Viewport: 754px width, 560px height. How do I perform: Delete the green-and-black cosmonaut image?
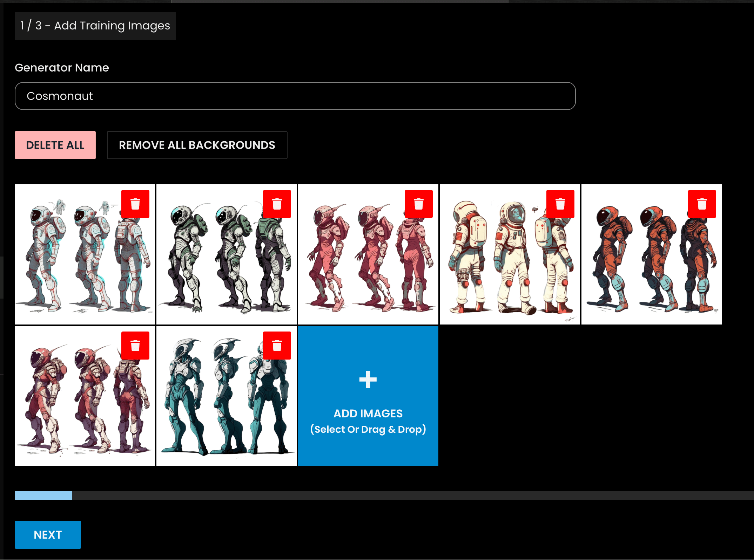pyautogui.click(x=277, y=204)
